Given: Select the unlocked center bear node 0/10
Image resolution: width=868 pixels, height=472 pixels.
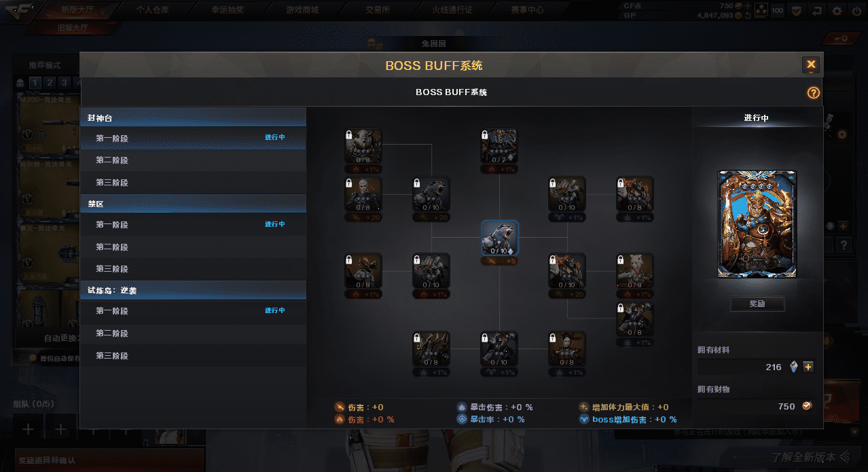Looking at the screenshot, I should click(x=499, y=238).
